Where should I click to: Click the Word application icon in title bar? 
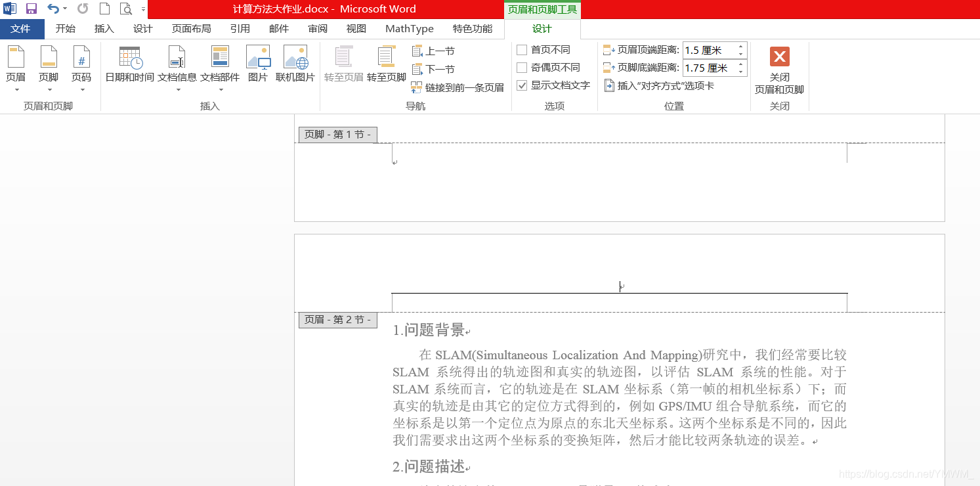[10, 9]
